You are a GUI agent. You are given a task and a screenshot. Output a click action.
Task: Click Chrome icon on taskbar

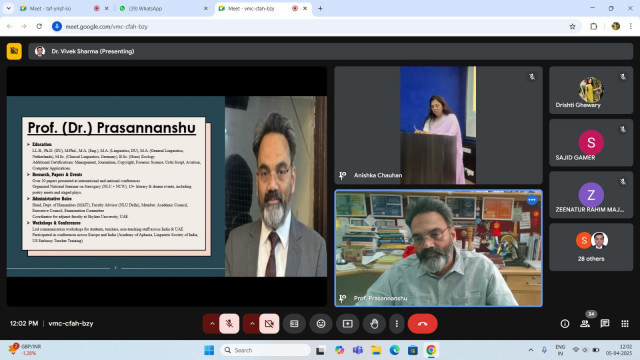coord(431,350)
